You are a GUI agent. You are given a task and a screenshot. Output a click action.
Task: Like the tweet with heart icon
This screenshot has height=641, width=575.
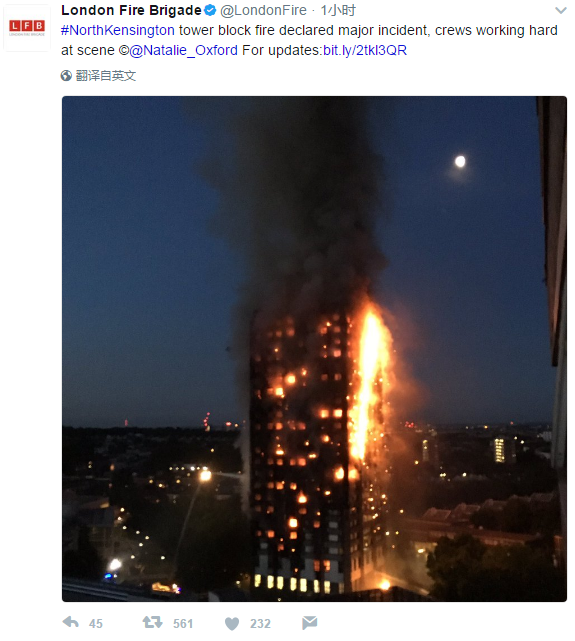click(232, 623)
